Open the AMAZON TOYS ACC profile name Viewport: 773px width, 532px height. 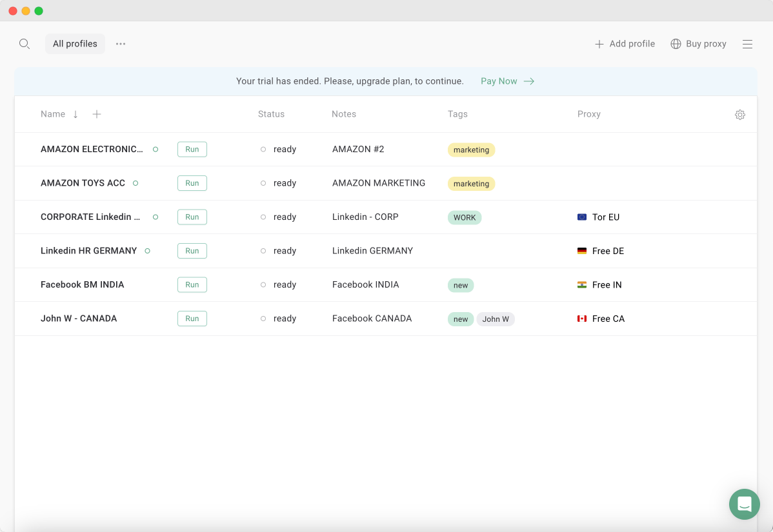(83, 183)
